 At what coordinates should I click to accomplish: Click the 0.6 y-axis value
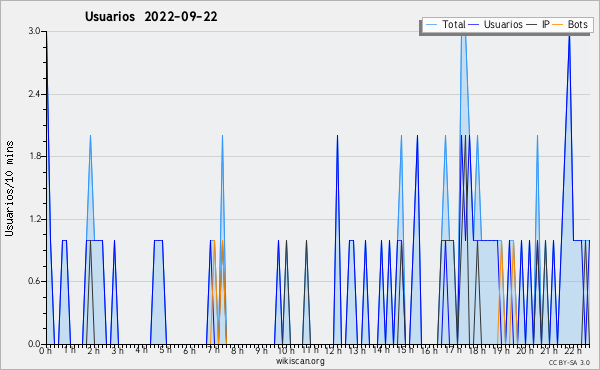click(x=34, y=281)
